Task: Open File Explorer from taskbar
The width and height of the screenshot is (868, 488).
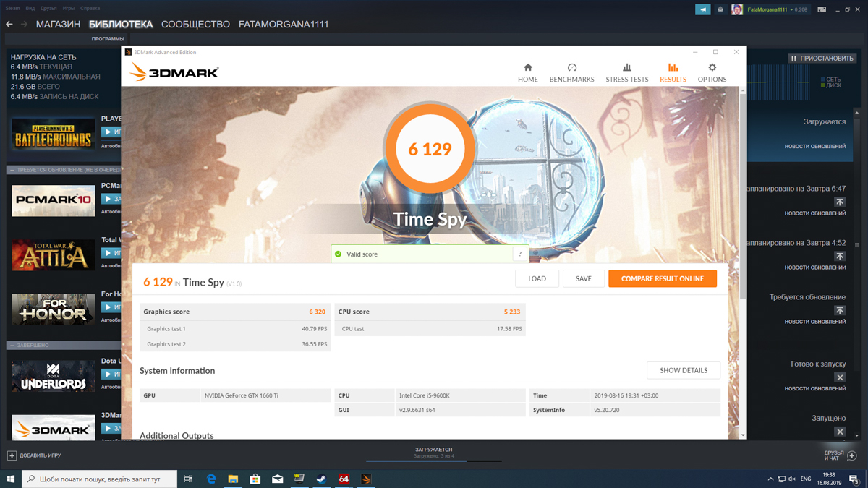Action: click(x=233, y=479)
